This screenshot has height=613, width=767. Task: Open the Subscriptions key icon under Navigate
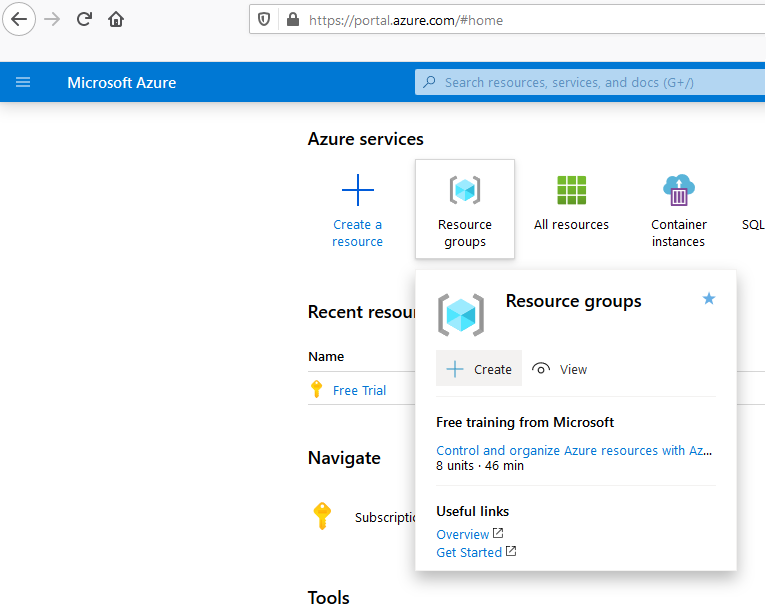(x=322, y=516)
